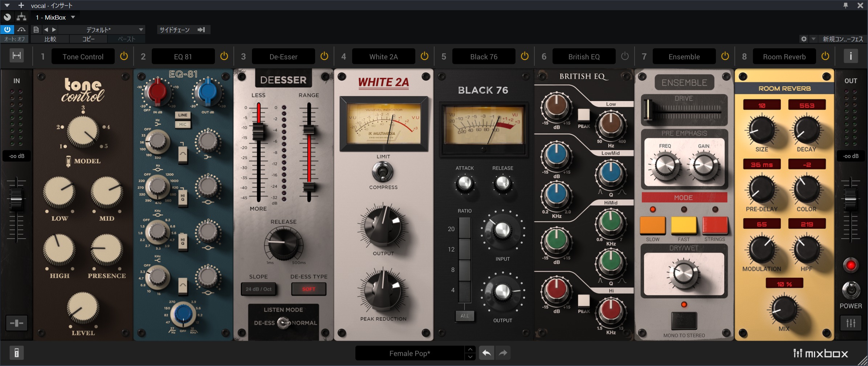The image size is (868, 366).
Task: Open slot 5 Black 76 selector
Action: point(484,57)
